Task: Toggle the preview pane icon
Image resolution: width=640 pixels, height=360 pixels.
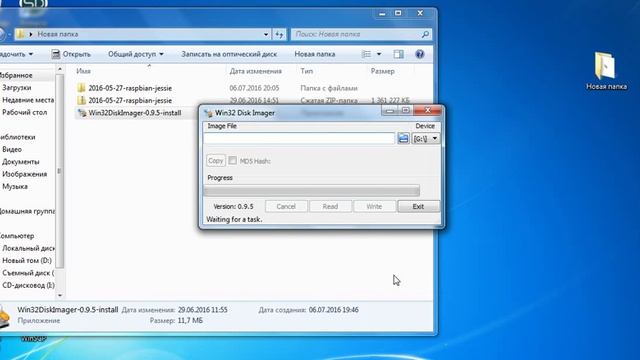Action: pyautogui.click(x=399, y=54)
